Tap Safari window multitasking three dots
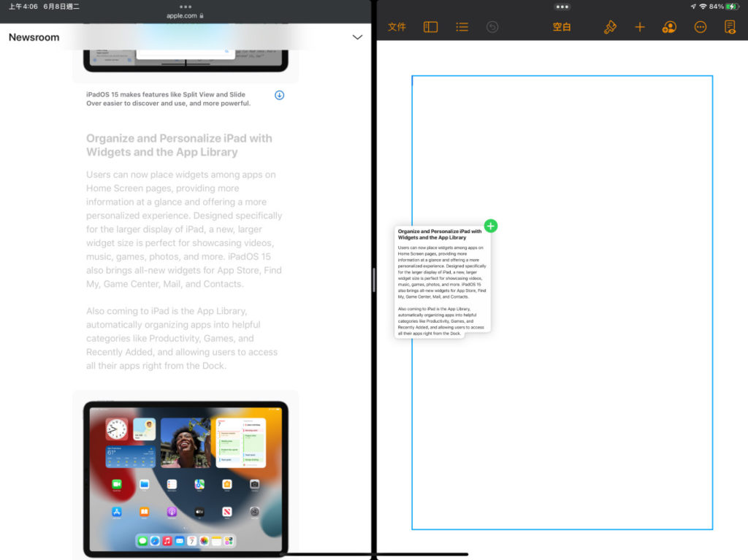This screenshot has height=560, width=748. click(x=186, y=7)
